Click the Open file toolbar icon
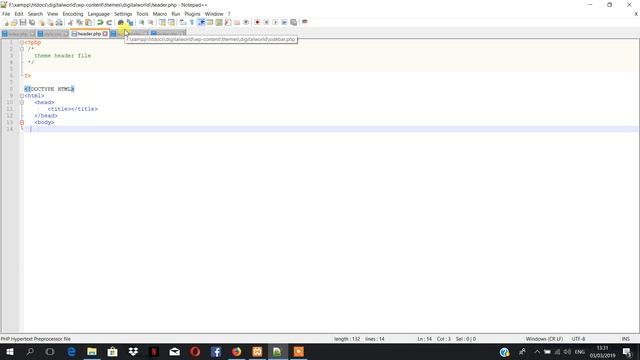The image size is (640, 360). pyautogui.click(x=14, y=22)
